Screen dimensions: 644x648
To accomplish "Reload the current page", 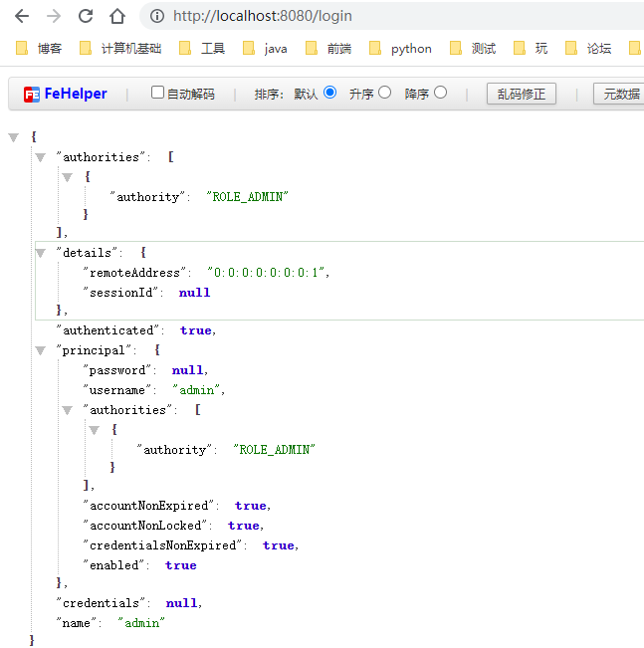I will pos(86,16).
